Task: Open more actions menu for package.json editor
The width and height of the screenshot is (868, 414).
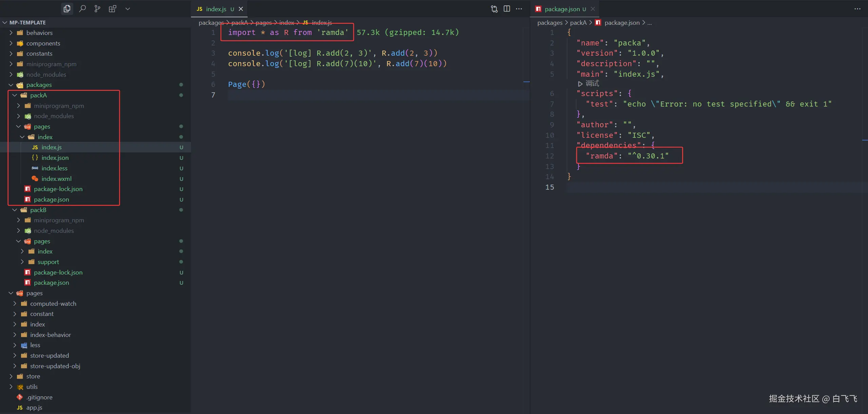Action: coord(857,9)
